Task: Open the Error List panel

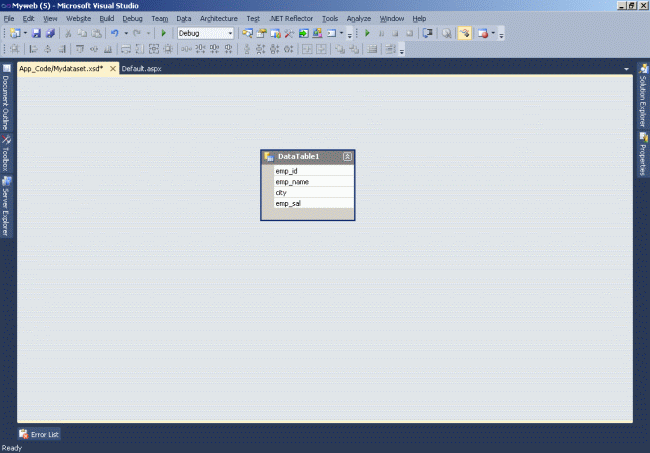Action: [x=39, y=434]
